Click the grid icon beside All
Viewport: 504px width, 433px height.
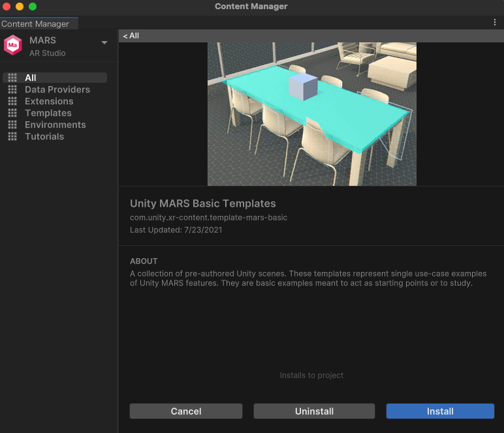12,78
